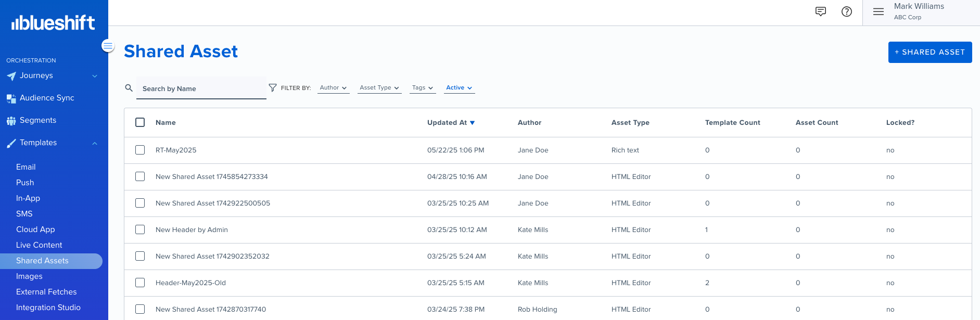Click the + SHARED ASSET button
This screenshot has width=980, height=320.
(930, 52)
